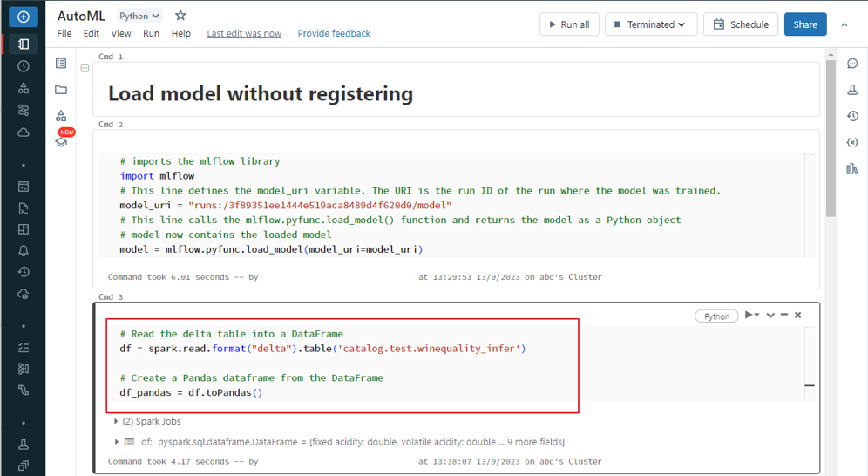Click the model_uri runs string in Cmd 2
This screenshot has width=868, height=476.
pos(320,206)
